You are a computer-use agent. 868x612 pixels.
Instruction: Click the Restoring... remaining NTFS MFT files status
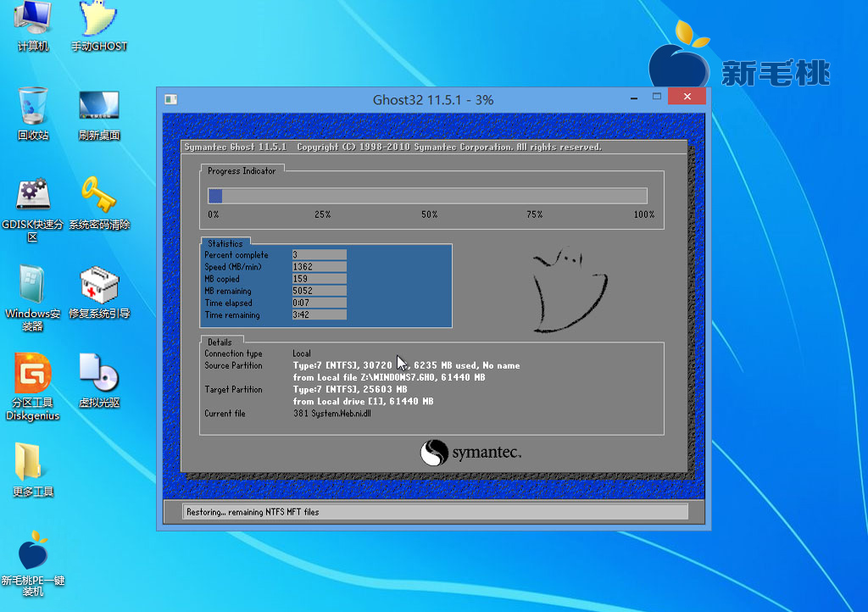click(x=253, y=512)
